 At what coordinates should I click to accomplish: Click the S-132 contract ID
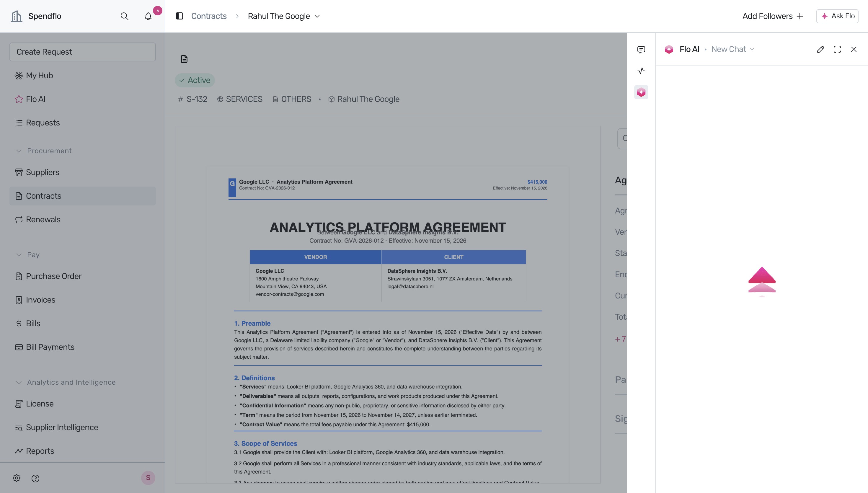point(192,99)
